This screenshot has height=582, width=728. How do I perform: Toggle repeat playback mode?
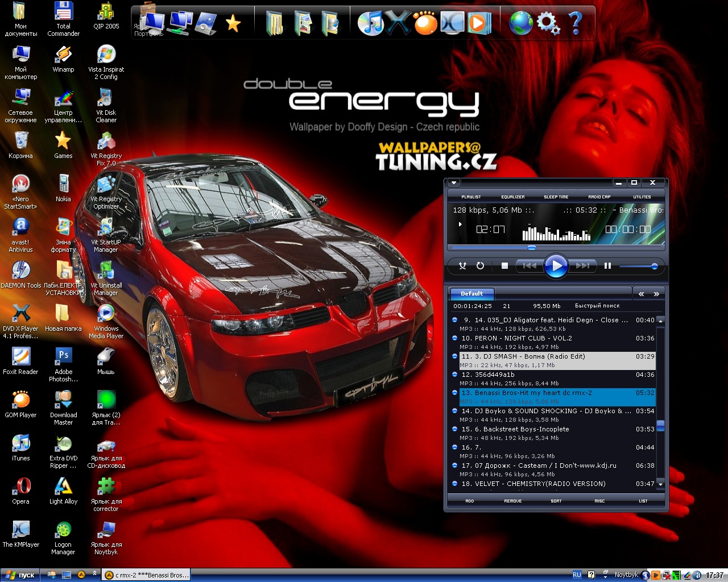point(480,266)
